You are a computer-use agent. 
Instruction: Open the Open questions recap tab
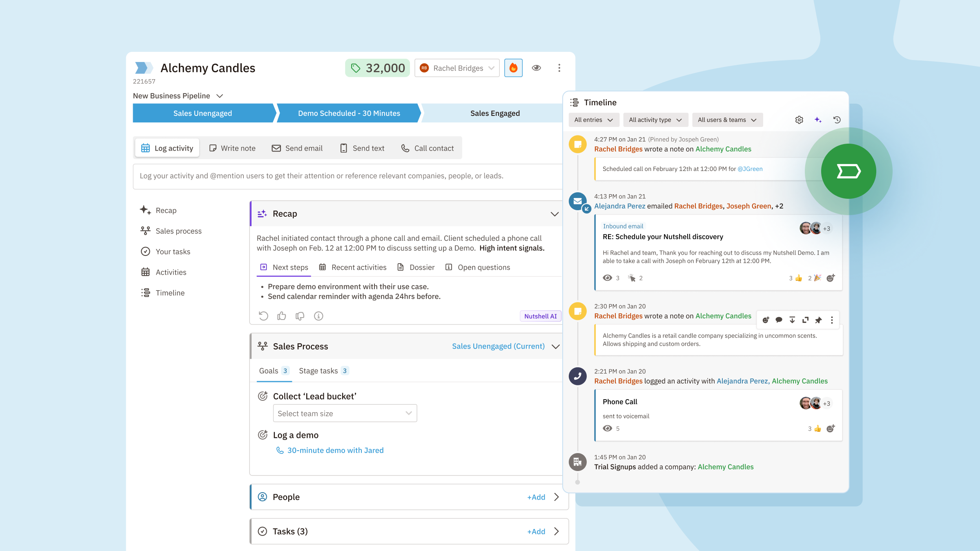[477, 267]
